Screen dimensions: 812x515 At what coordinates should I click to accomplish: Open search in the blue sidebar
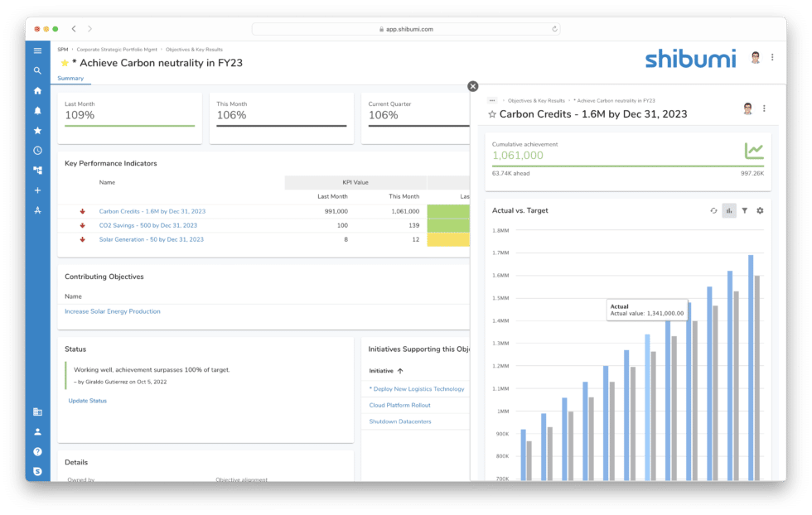36,70
